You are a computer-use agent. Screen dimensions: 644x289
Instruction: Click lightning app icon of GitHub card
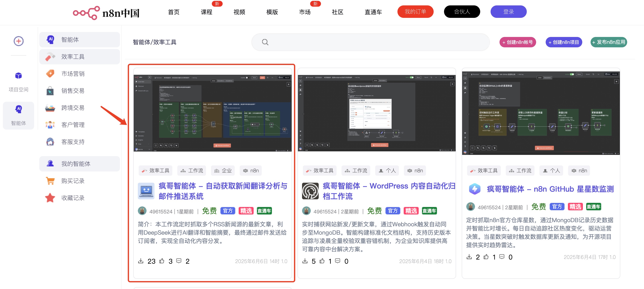pos(475,189)
